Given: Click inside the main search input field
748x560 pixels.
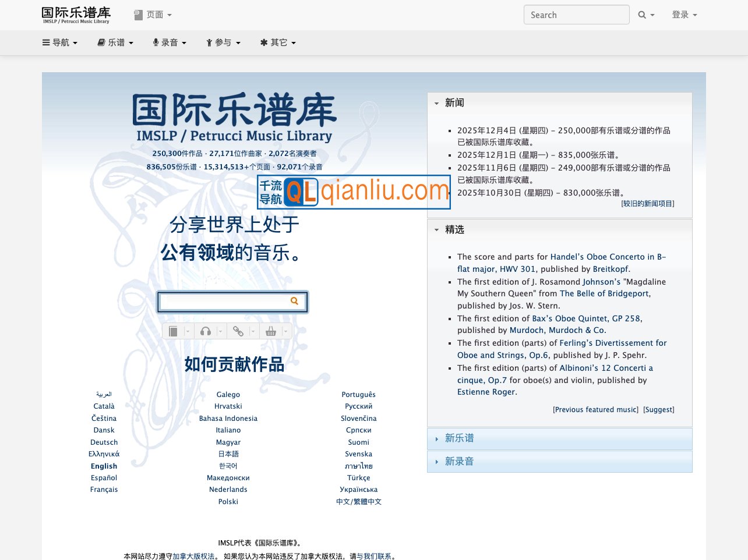Looking at the screenshot, I should [x=221, y=302].
